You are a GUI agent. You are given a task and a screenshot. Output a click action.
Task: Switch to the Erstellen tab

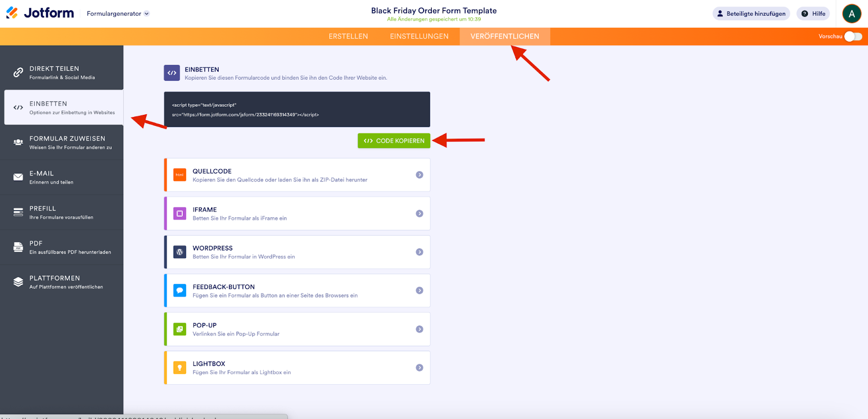point(348,36)
